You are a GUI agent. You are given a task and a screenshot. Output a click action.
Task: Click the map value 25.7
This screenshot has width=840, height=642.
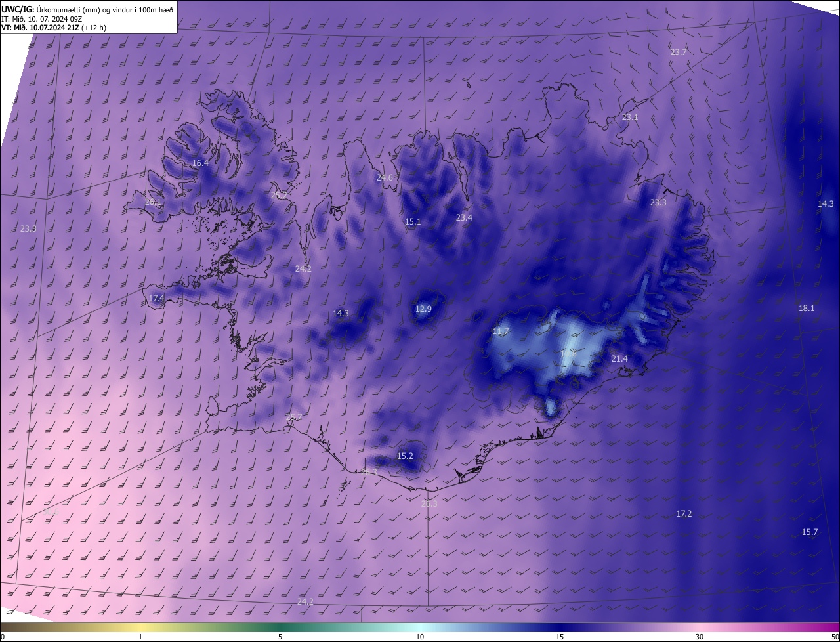click(x=294, y=417)
